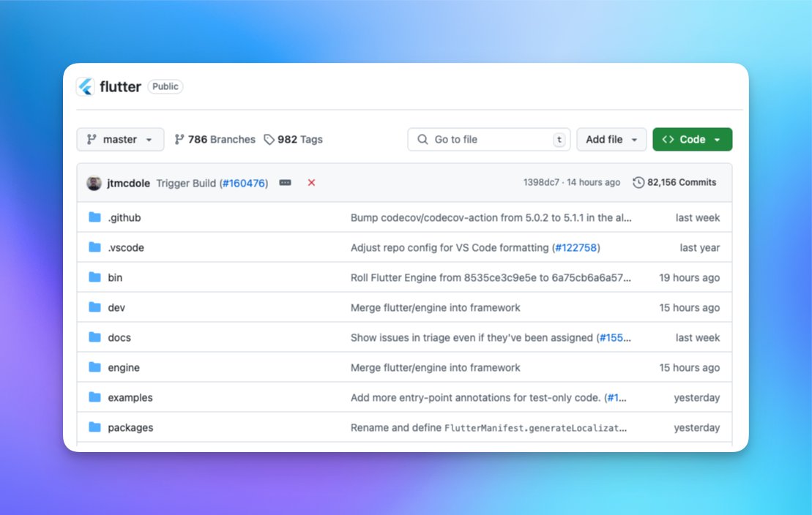Click '14 hours ago' commit time text

(x=594, y=182)
